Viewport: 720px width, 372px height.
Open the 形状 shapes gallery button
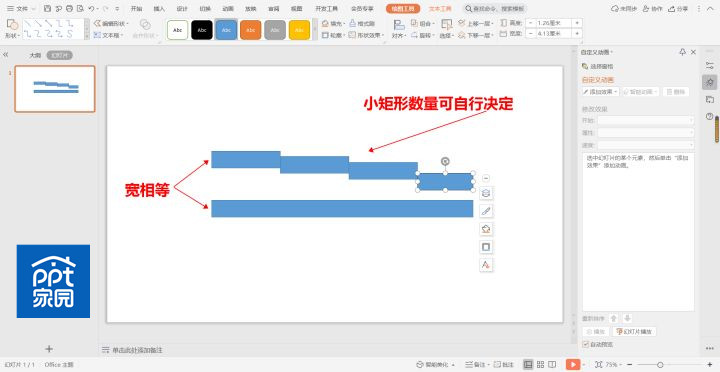12,28
